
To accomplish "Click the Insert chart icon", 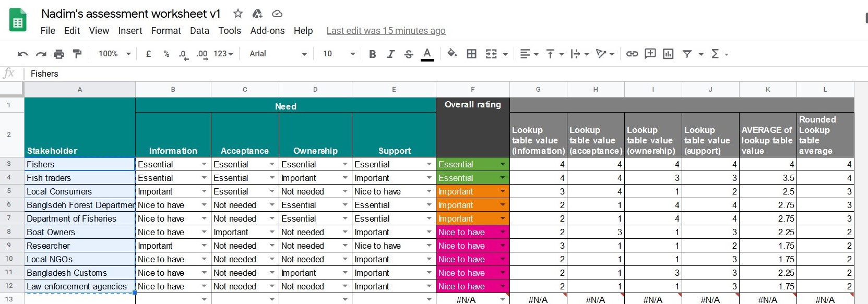I will point(668,54).
